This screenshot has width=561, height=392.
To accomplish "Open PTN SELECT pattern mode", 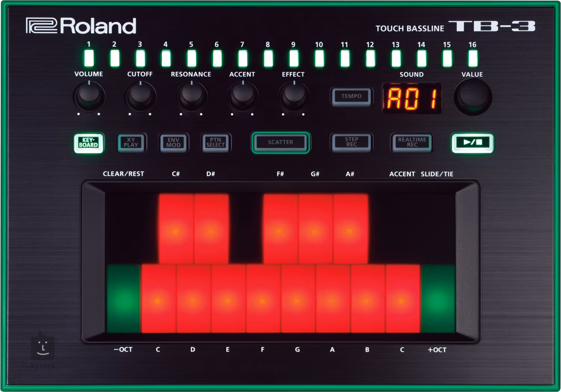I will 216,143.
